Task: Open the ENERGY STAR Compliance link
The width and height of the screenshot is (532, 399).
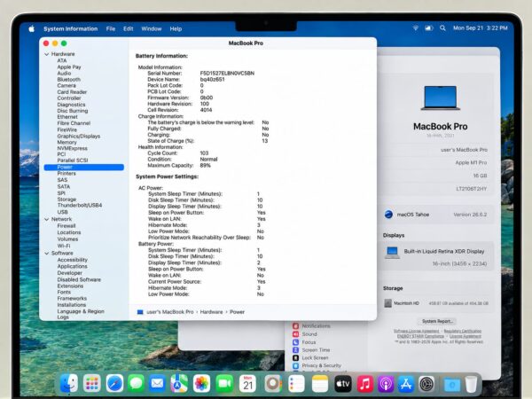Action: [x=420, y=336]
